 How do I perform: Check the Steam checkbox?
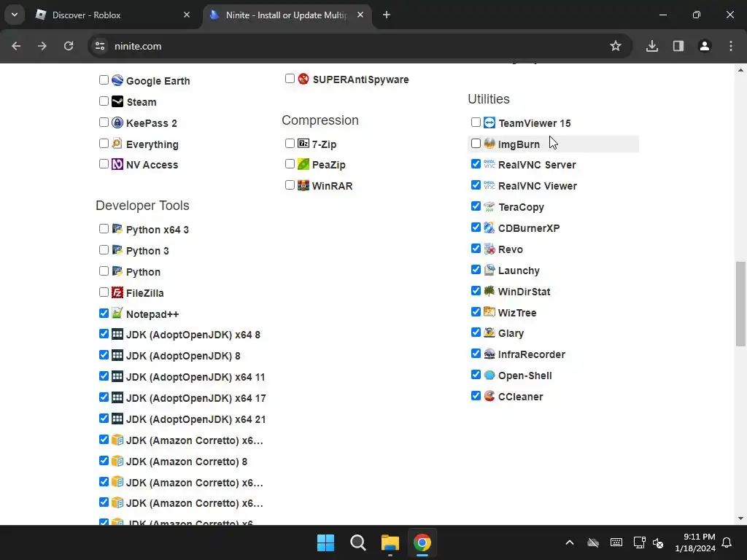104,101
